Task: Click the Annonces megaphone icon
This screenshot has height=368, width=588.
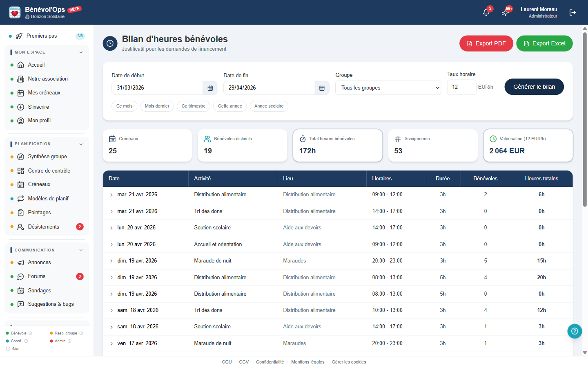Action: [x=21, y=263]
